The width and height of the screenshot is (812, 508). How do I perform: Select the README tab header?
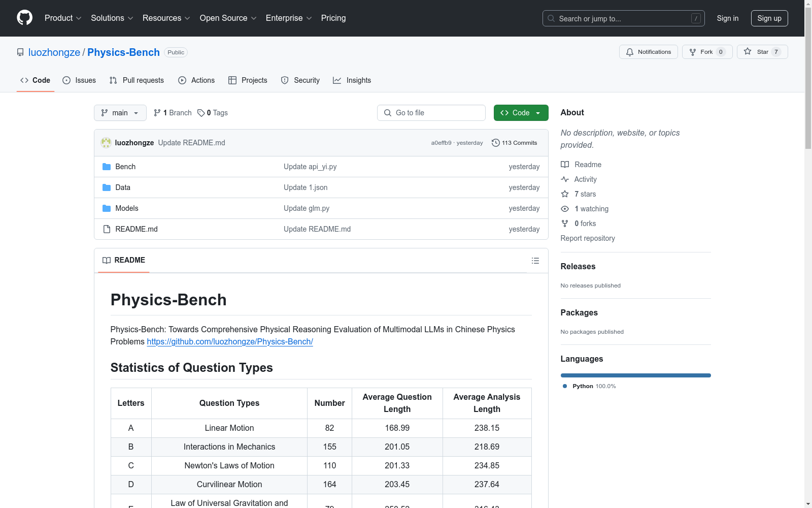tap(124, 260)
